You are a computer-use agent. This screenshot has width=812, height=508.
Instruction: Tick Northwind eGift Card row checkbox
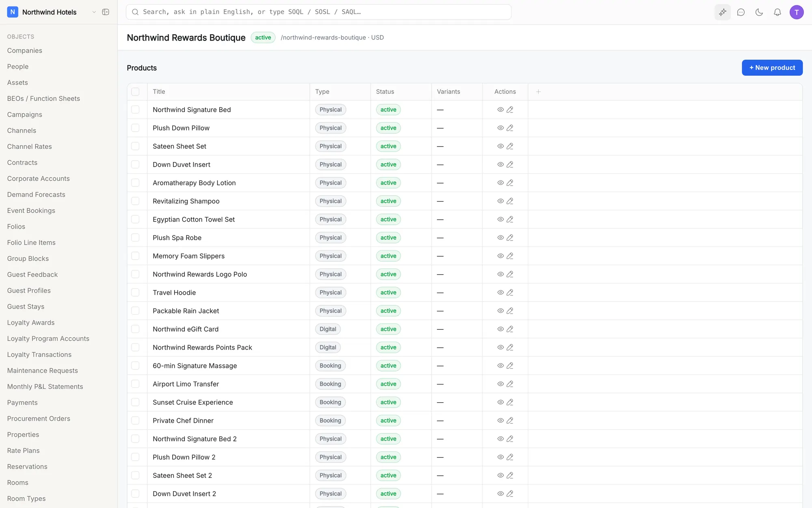(x=135, y=329)
